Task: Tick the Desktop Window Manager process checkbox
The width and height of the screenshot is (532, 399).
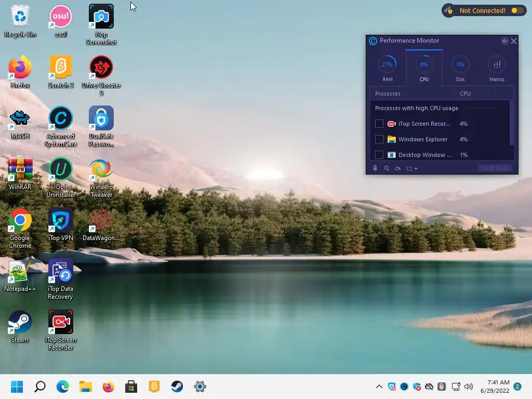Action: tap(379, 155)
